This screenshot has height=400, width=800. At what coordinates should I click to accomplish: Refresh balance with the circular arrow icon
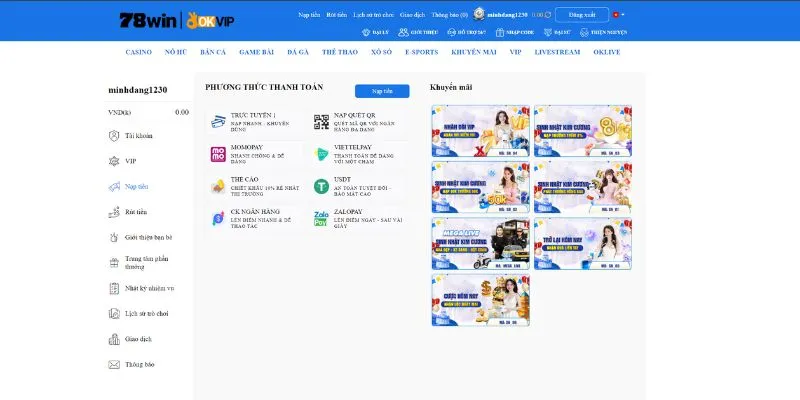click(548, 15)
